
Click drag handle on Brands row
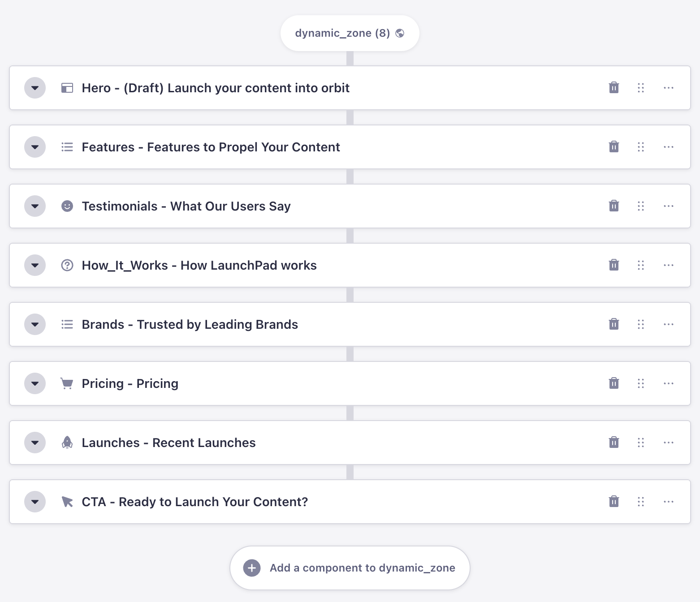(641, 324)
